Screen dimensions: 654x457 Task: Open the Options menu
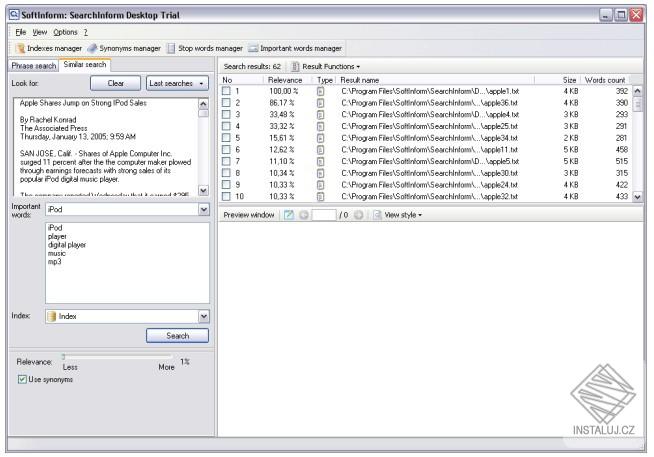point(65,32)
